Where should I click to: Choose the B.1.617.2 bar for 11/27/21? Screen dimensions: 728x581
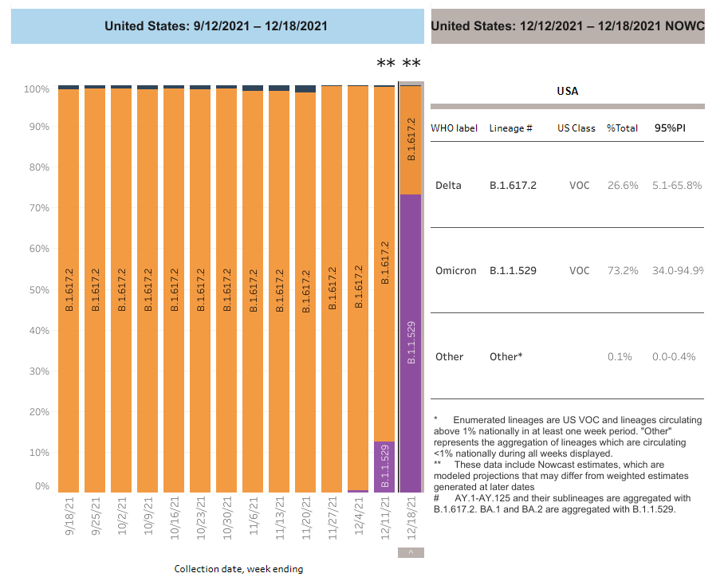point(332,289)
